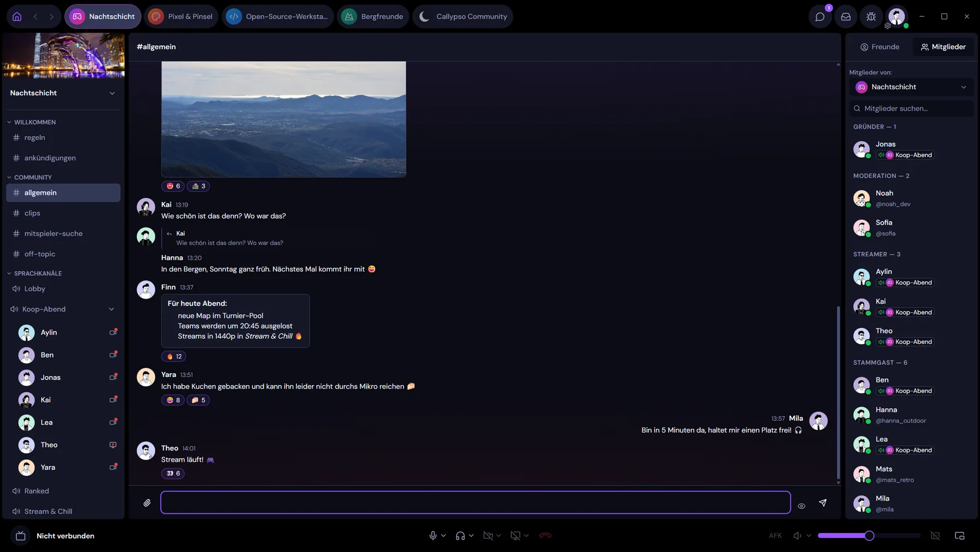This screenshot has height=552, width=980.
Task: Open the inbox tray icon
Action: pos(846,16)
